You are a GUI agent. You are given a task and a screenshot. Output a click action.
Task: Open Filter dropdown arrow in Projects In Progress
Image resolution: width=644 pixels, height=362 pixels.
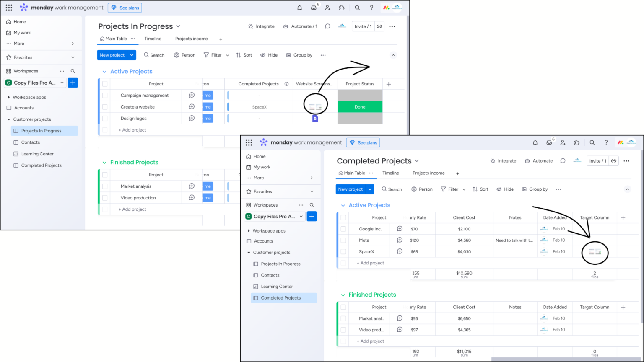coord(228,55)
